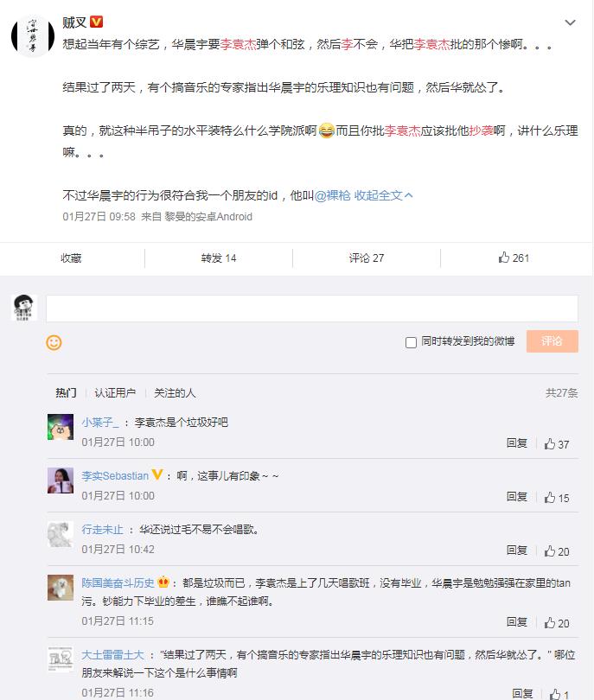594x700 pixels.
Task: Enable 同时转发到我的微博 checkbox
Action: tap(412, 342)
